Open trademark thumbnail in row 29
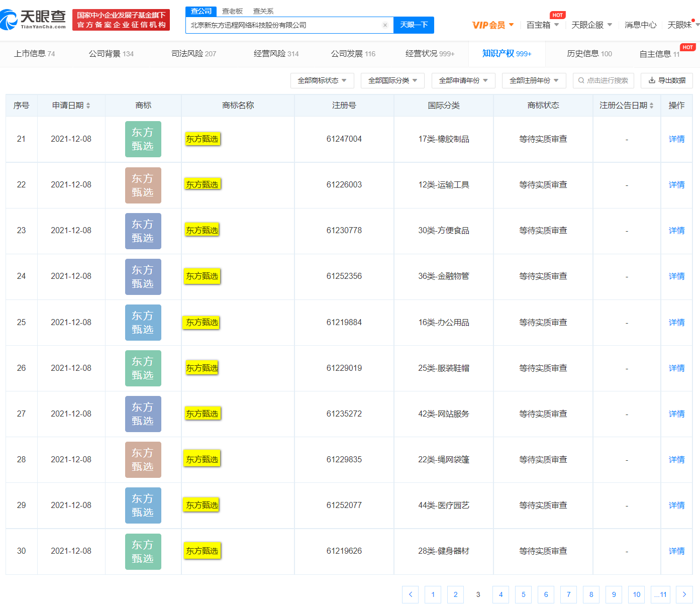This screenshot has width=700, height=612. (x=143, y=505)
